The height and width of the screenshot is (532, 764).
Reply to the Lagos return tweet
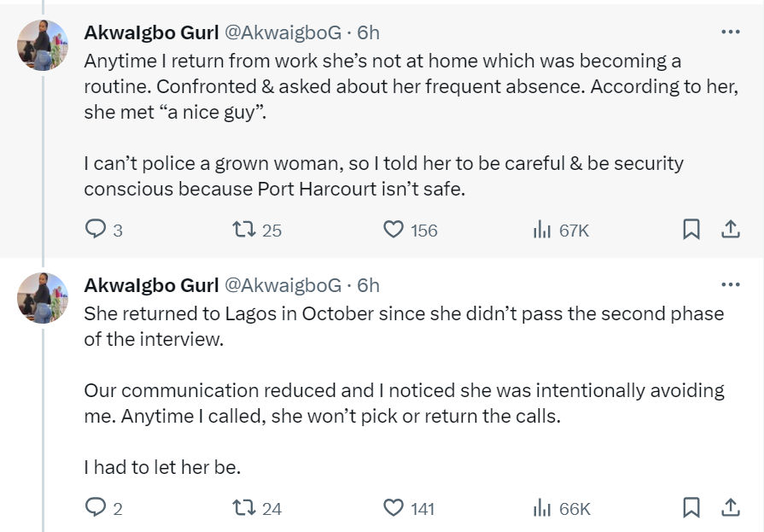96,507
